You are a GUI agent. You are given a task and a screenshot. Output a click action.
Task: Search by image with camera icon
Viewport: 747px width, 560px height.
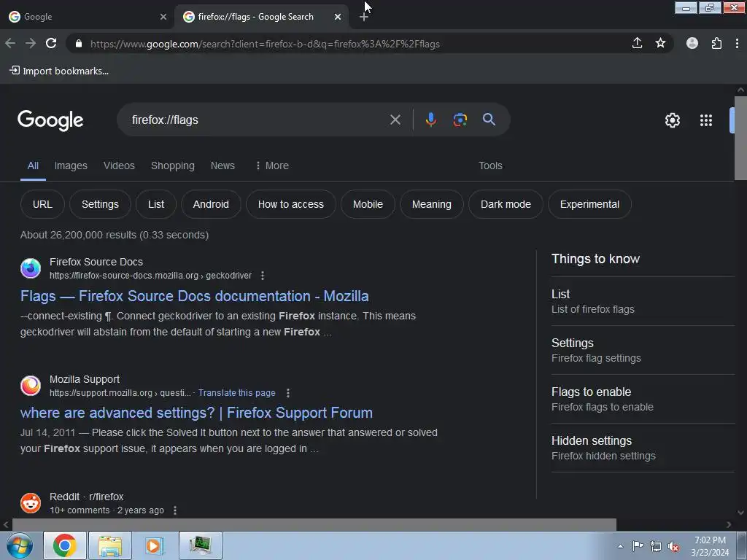460,120
